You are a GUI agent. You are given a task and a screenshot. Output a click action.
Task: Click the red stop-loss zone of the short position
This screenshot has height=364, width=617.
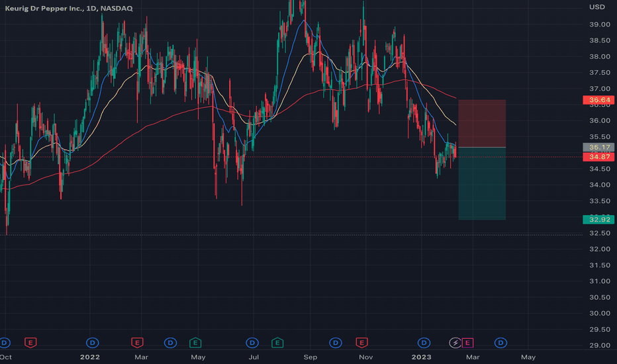point(482,124)
